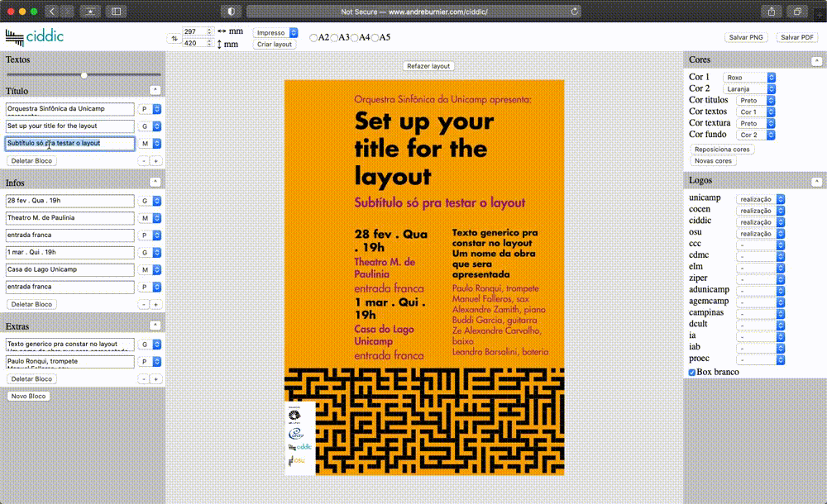Click 'Paulo Ronqui, trompete' text field

pos(70,362)
